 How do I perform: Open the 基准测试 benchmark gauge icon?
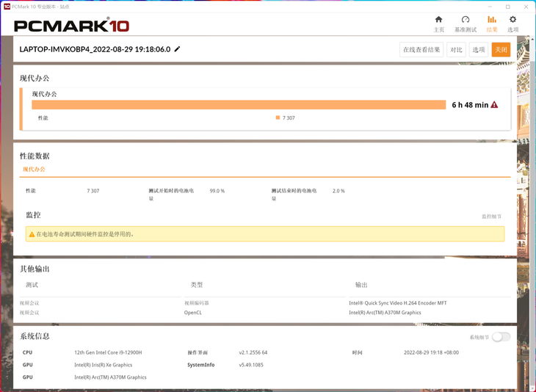(x=466, y=20)
